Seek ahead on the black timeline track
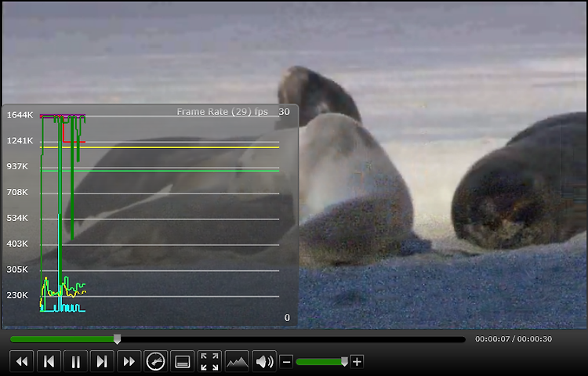Viewport: 588px width, 376px height. coord(292,339)
